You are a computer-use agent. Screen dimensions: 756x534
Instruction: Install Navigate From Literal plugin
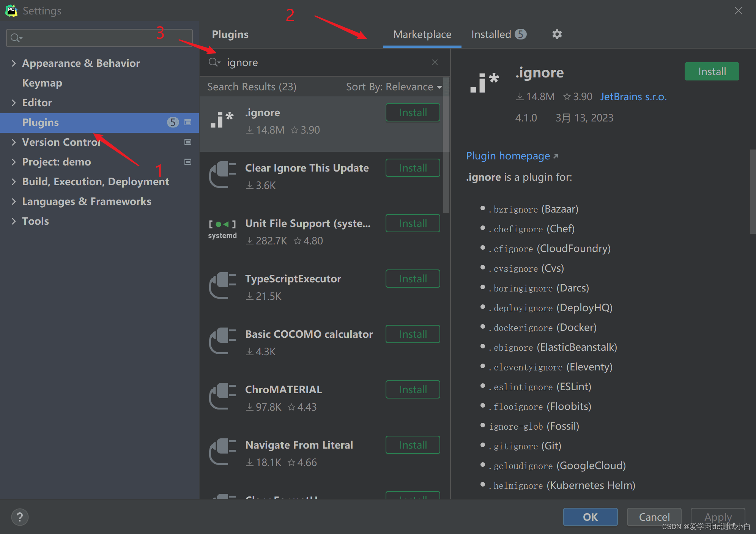pyautogui.click(x=413, y=445)
